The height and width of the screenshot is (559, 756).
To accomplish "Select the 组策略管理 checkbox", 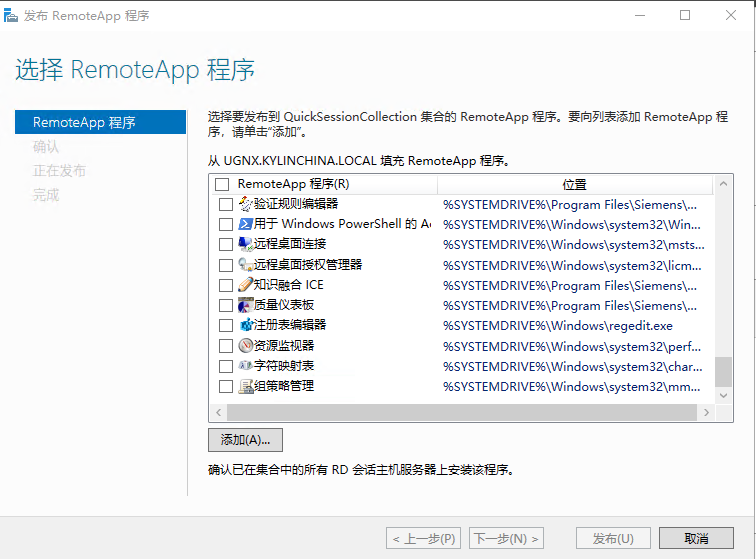I will pyautogui.click(x=226, y=386).
